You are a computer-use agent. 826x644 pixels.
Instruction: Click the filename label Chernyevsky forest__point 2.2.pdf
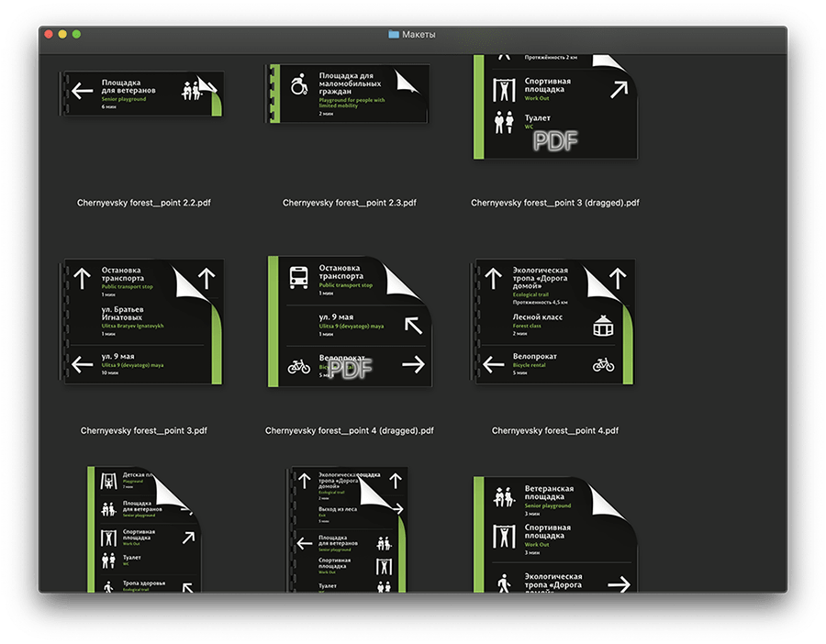[x=137, y=203]
